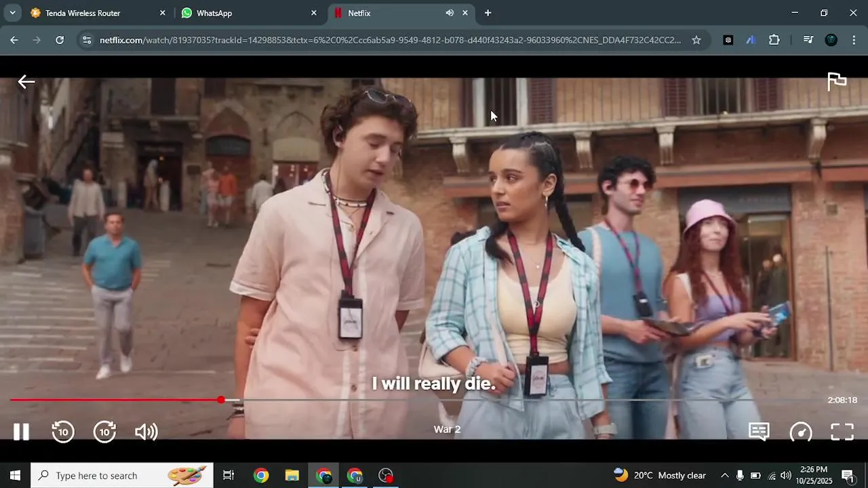This screenshot has height=488, width=868.
Task: View site information icon
Action: [x=87, y=40]
